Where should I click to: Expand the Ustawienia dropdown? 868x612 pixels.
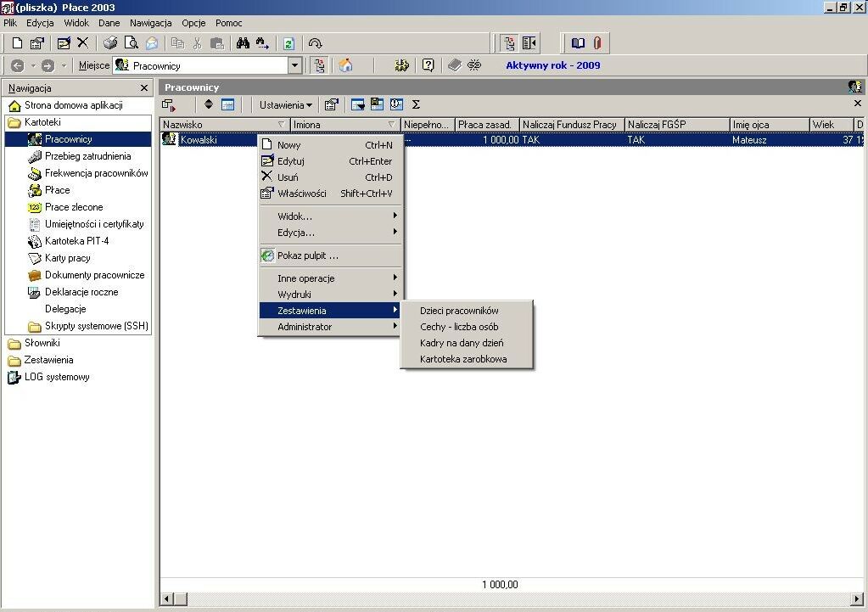coord(286,104)
